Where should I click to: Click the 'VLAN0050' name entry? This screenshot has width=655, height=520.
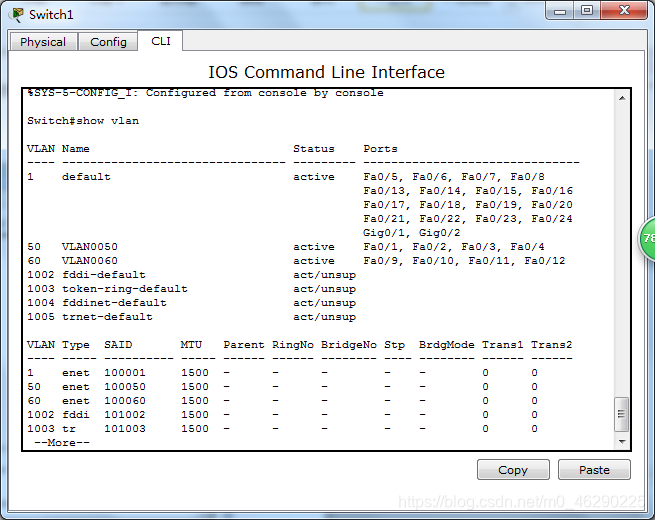point(90,246)
